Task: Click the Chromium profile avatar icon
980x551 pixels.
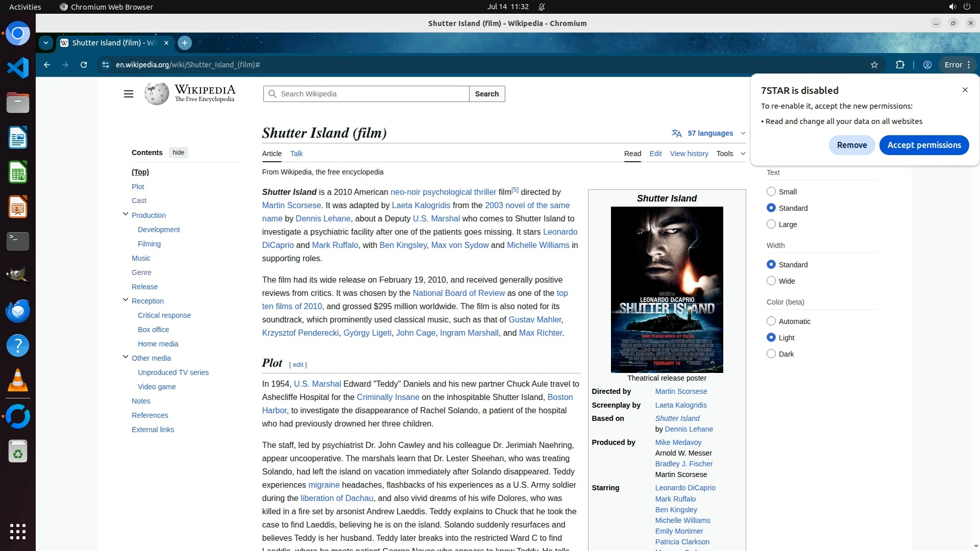Action: [927, 65]
